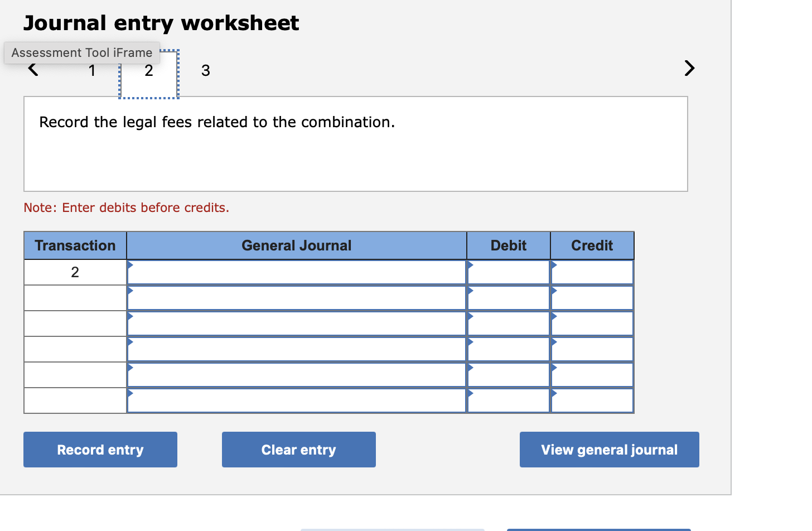Switch to transaction tab 1

[92, 70]
